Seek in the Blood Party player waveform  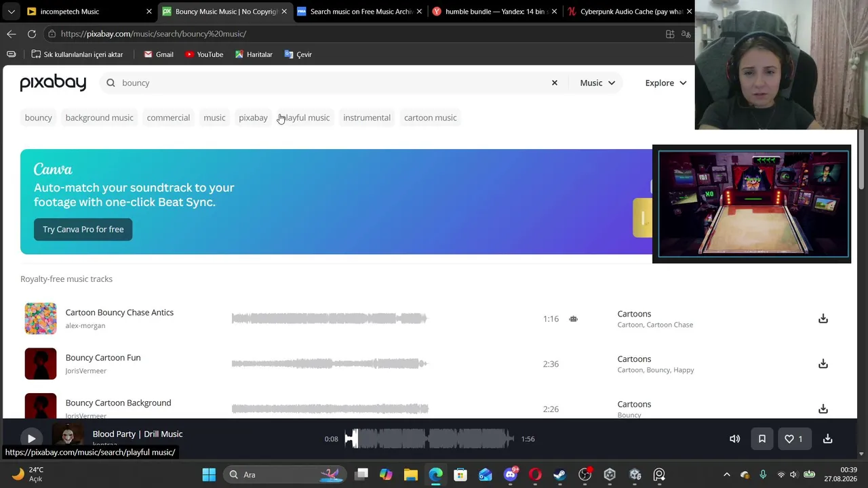click(429, 439)
